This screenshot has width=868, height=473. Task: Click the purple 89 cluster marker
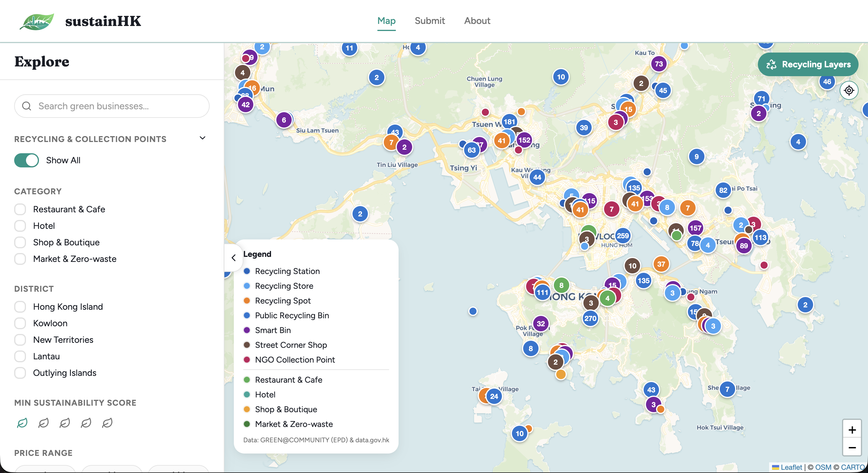(x=744, y=246)
